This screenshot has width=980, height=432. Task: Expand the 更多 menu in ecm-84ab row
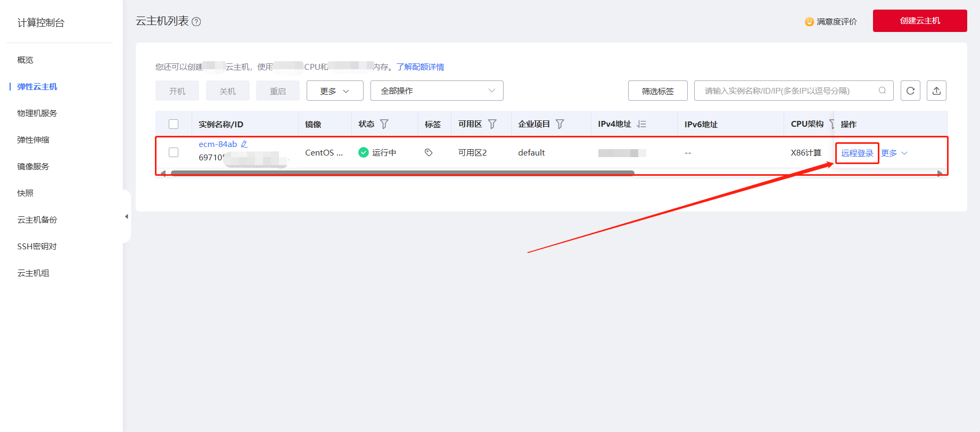[894, 153]
